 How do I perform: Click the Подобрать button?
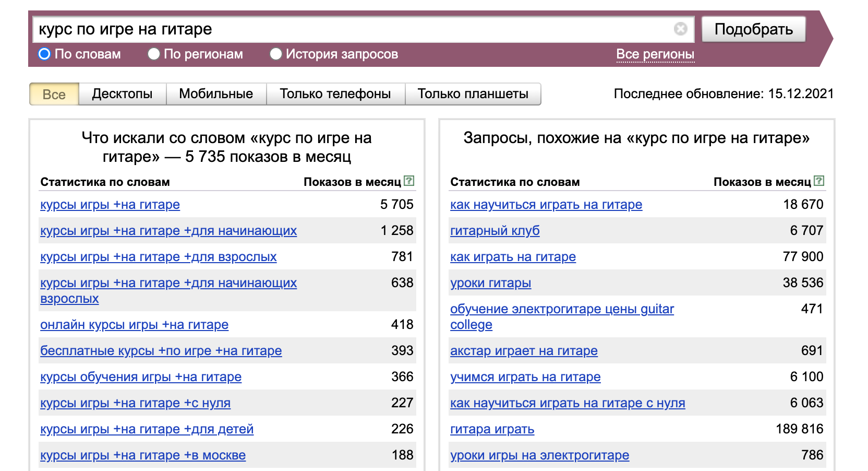754,29
